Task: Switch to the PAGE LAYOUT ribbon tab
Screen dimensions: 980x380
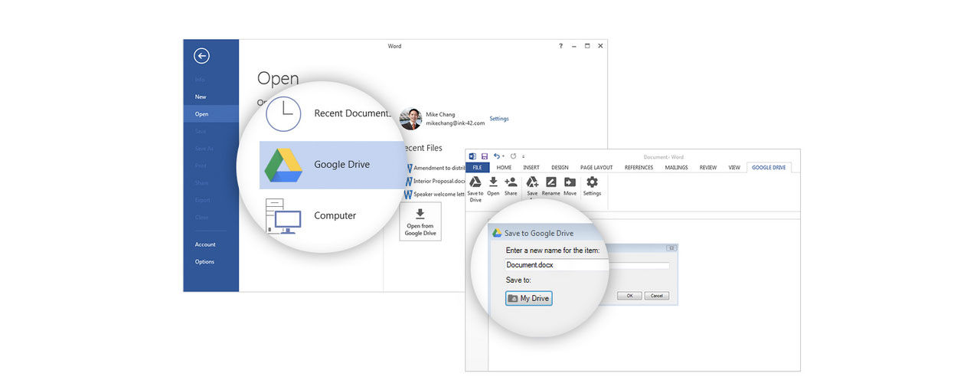Action: point(596,167)
